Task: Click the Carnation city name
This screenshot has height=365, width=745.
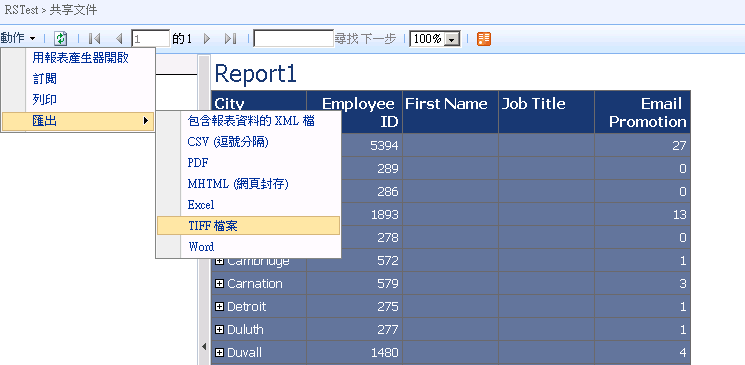Action: 255,284
